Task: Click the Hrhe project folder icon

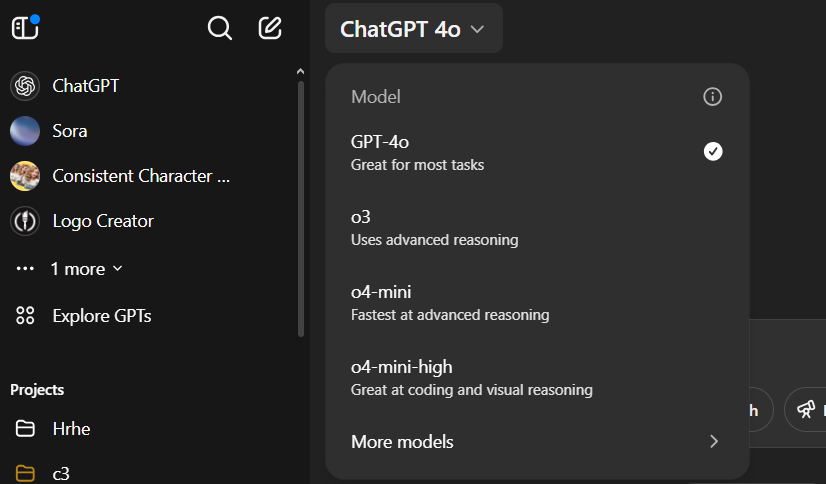Action: (x=25, y=429)
